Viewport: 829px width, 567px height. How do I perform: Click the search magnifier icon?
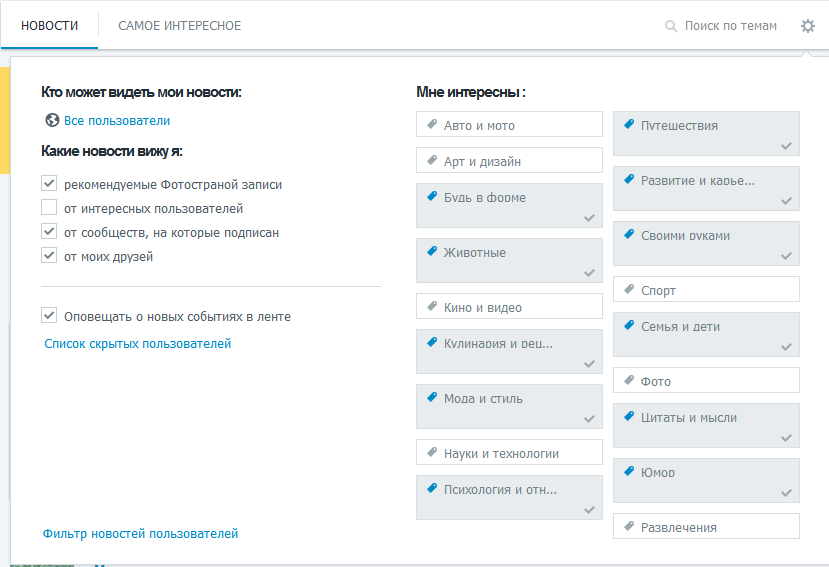tap(670, 26)
